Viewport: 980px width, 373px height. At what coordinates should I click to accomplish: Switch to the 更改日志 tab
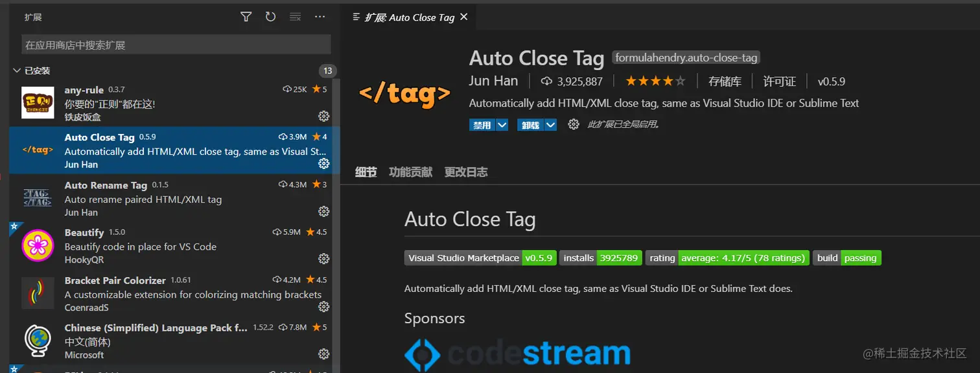[x=466, y=172]
